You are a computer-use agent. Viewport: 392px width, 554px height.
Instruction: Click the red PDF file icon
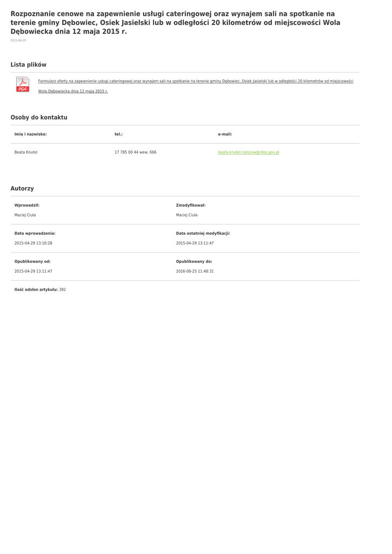(x=23, y=84)
